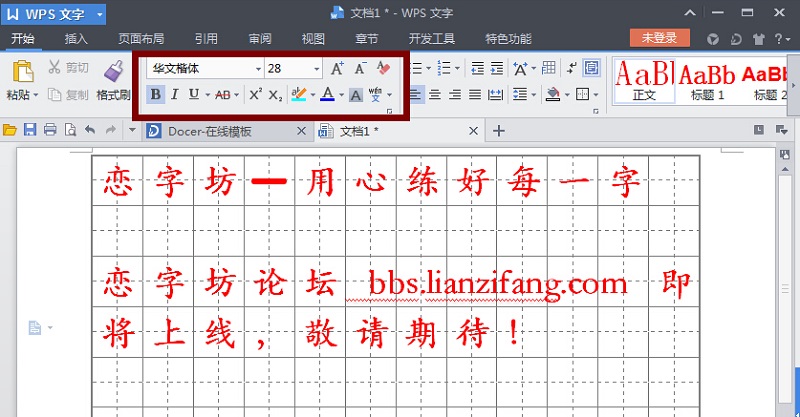The image size is (800, 417).
Task: Expand highlight color dropdown arrow
Action: 313,95
